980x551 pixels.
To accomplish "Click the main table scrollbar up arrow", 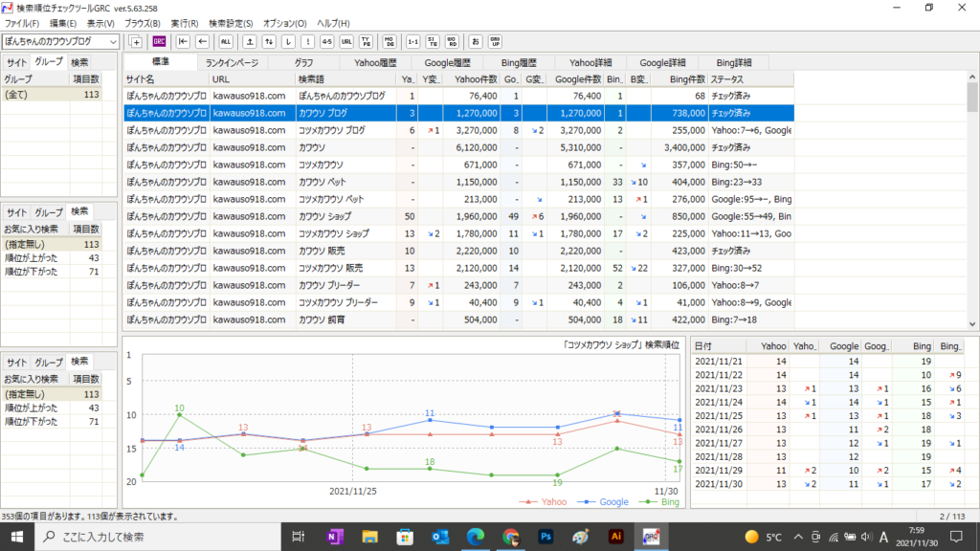I will pyautogui.click(x=972, y=77).
